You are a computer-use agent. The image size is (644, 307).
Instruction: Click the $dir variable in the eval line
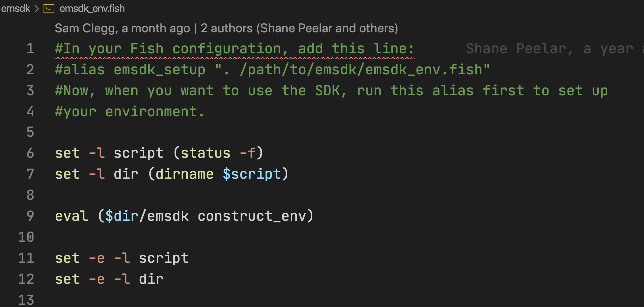tap(122, 216)
